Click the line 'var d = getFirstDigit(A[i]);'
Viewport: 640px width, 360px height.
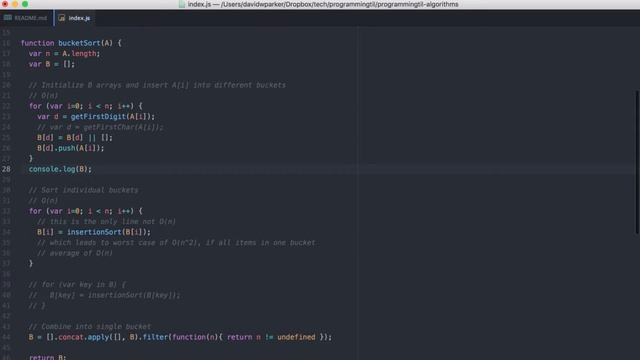[x=96, y=116]
